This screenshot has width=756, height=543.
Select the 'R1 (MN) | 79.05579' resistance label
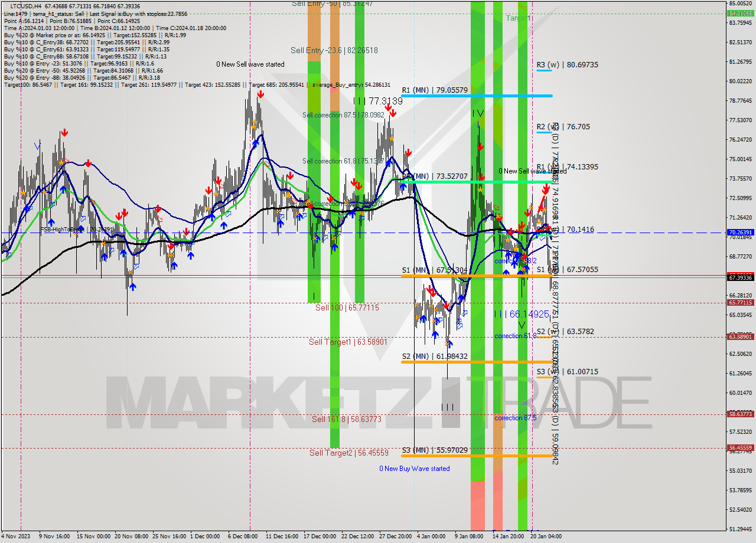tap(435, 90)
